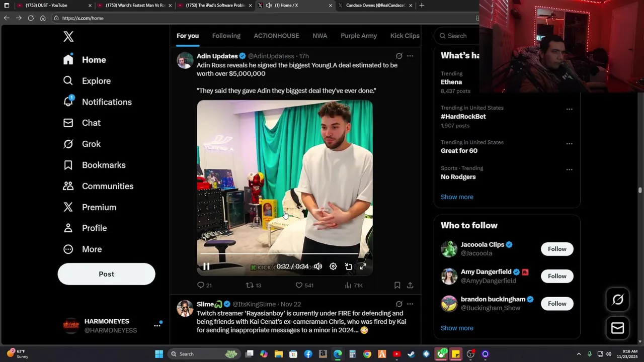Image resolution: width=644 pixels, height=362 pixels.
Task: Open Premium from the sidebar
Action: pos(90,207)
